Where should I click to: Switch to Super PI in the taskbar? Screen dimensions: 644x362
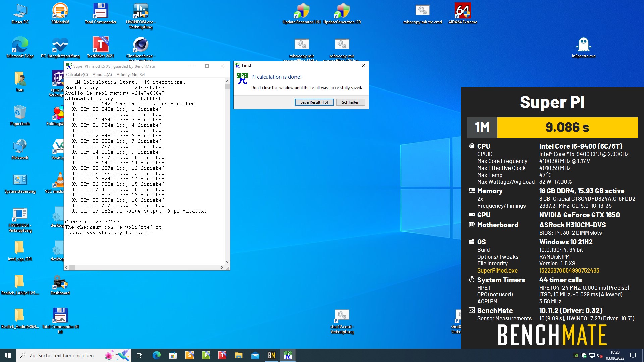[x=288, y=355]
